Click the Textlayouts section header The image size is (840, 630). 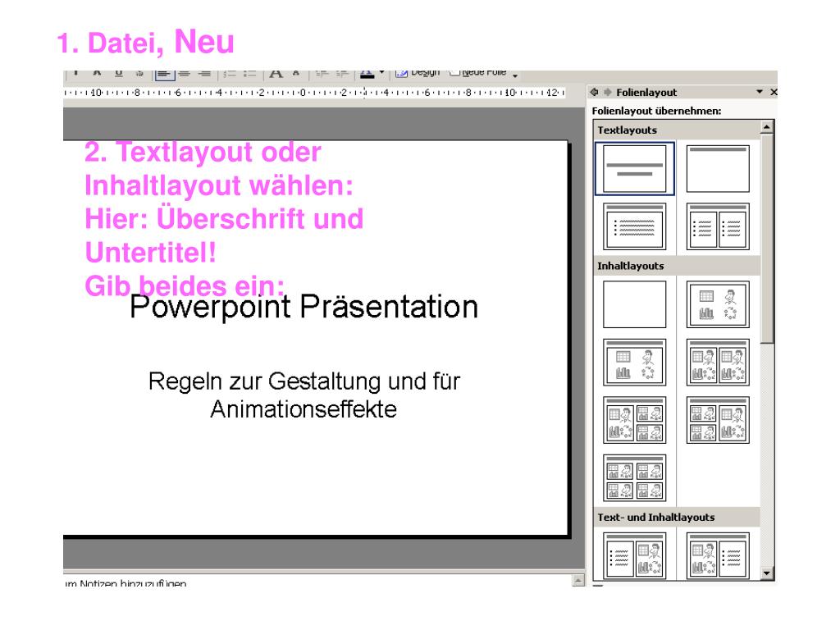tap(677, 130)
